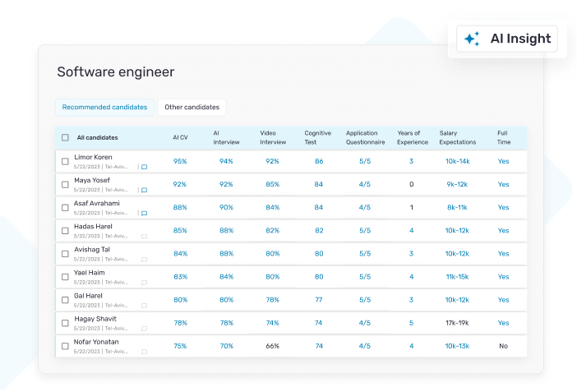
Task: Open Hadas Harel candidate name
Action: pyautogui.click(x=93, y=226)
